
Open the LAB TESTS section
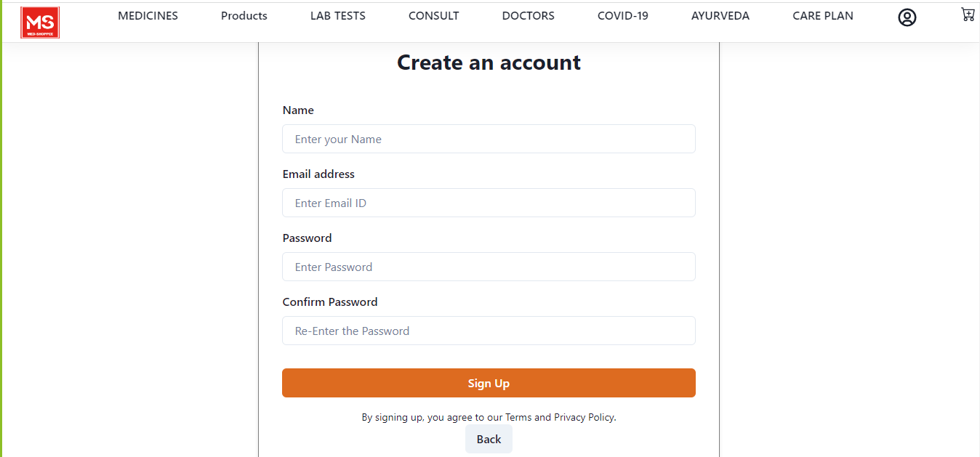coord(337,15)
